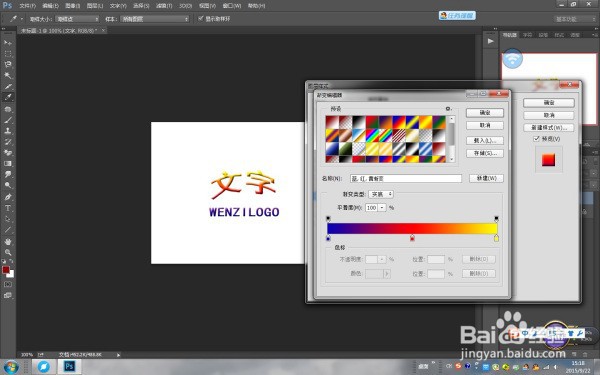
Task: Click 取消 in the gradient editor
Action: coord(485,126)
